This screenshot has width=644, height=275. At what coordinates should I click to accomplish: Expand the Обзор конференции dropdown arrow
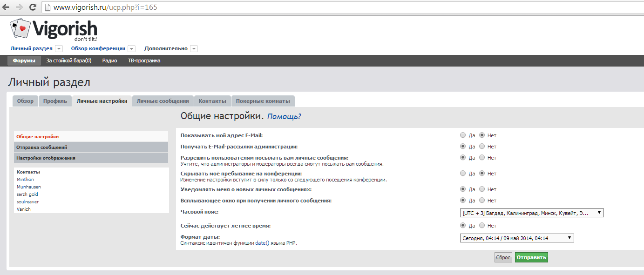coord(131,49)
